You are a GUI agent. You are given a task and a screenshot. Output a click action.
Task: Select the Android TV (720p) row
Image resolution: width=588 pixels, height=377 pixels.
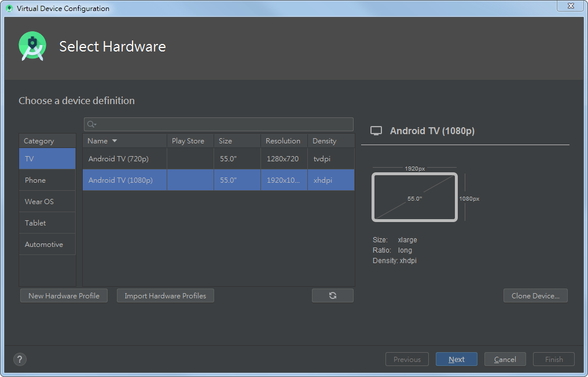tap(219, 158)
